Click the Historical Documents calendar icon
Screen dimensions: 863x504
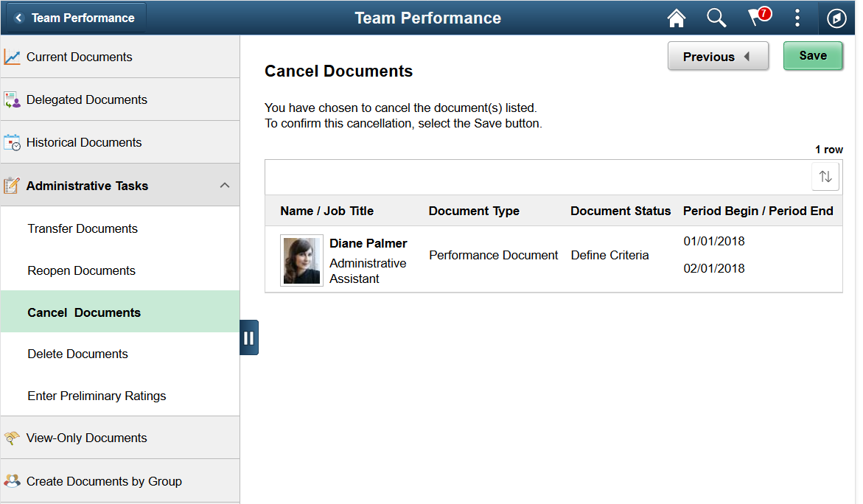coord(12,142)
